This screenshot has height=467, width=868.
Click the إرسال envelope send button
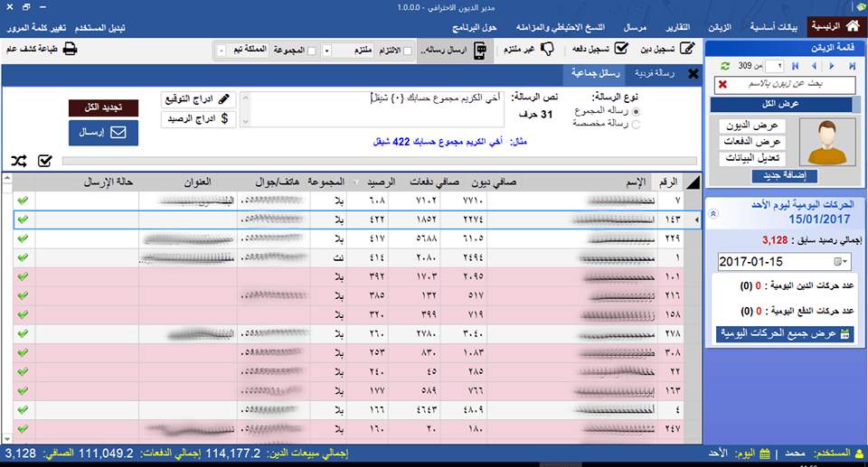click(103, 133)
